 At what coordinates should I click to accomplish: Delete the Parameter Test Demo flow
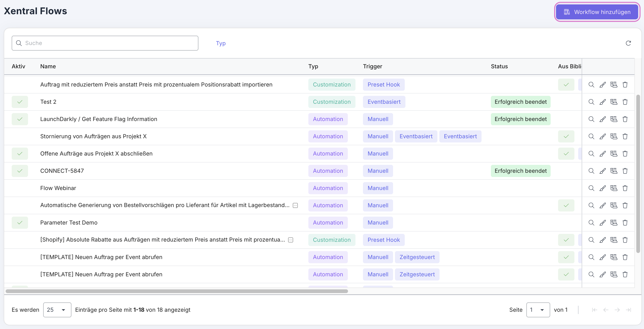625,223
